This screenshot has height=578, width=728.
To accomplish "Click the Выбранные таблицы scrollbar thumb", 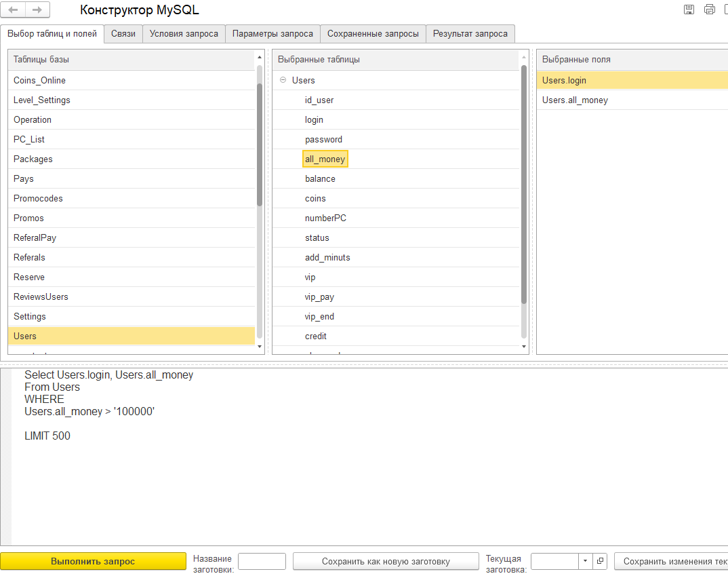I will click(524, 185).
